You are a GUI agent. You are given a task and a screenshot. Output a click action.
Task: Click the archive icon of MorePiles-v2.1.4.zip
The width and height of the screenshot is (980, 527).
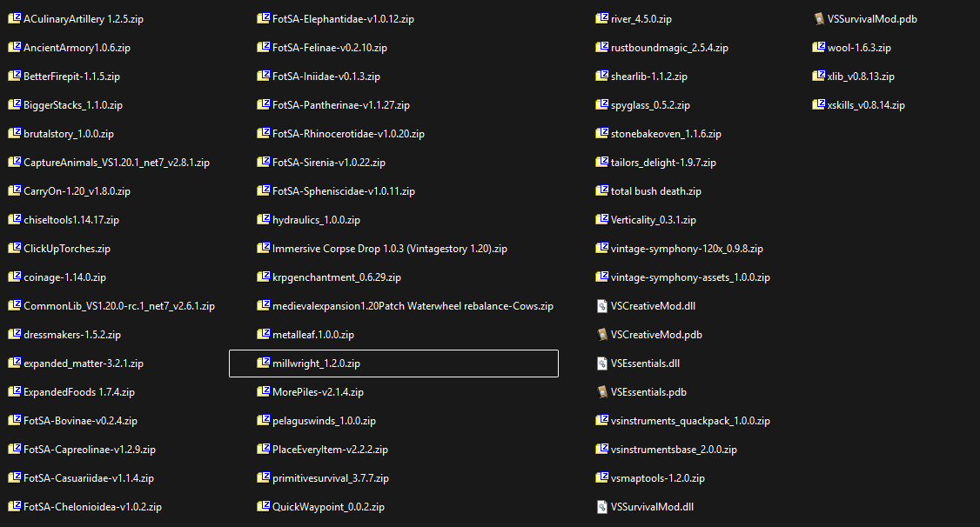point(263,392)
